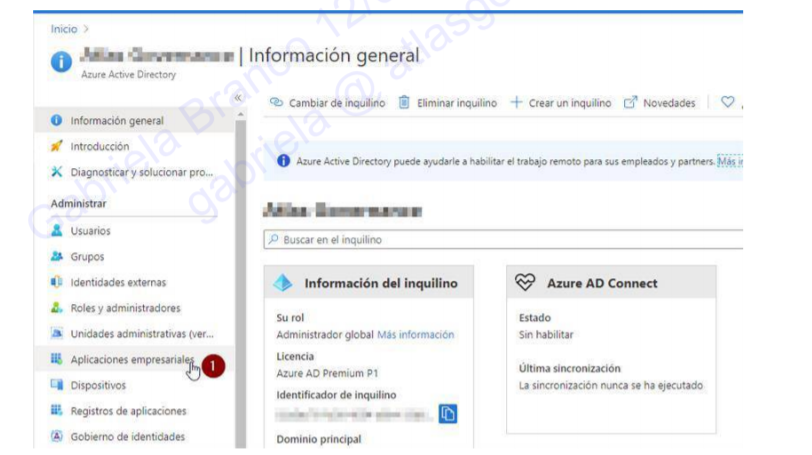This screenshot has height=455, width=812.
Task: Click the Grupos people icon
Action: (x=56, y=256)
